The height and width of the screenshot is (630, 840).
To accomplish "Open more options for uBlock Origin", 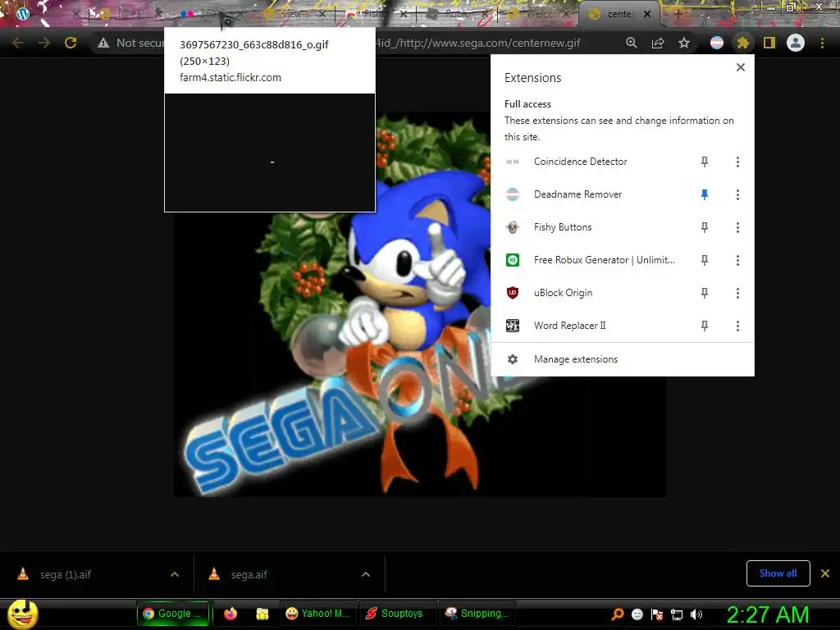I will 737,293.
